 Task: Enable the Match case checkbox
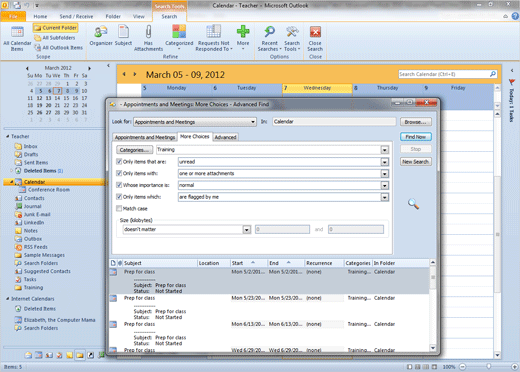tap(119, 209)
